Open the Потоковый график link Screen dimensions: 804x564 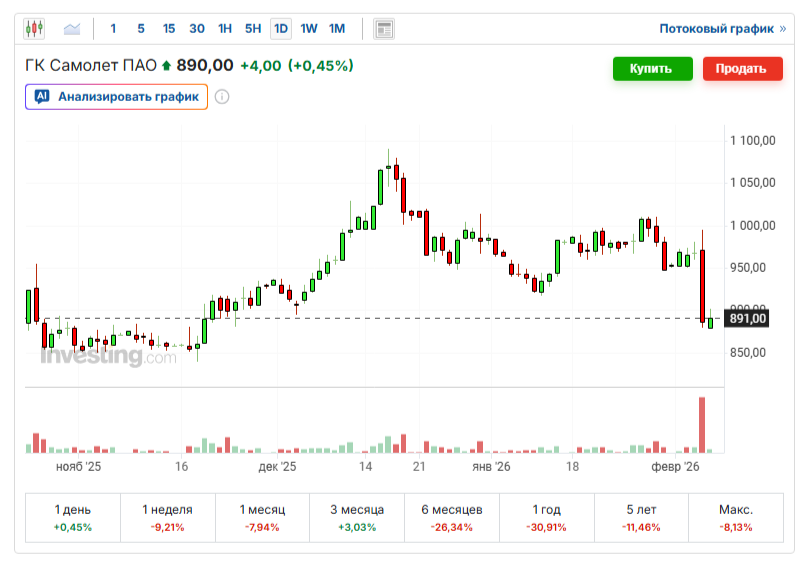pyautogui.click(x=722, y=29)
